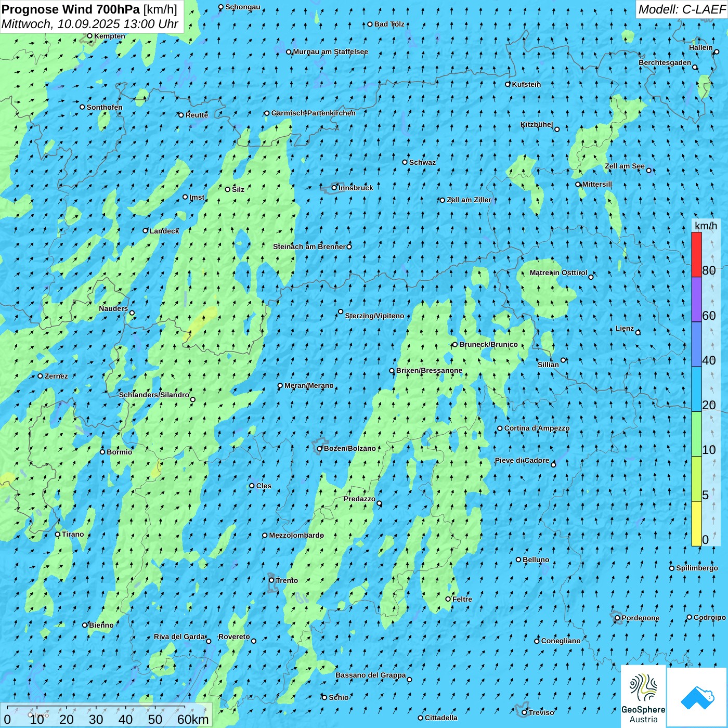Click the 'Predazzo' label
728x728 pixels.
(x=359, y=499)
